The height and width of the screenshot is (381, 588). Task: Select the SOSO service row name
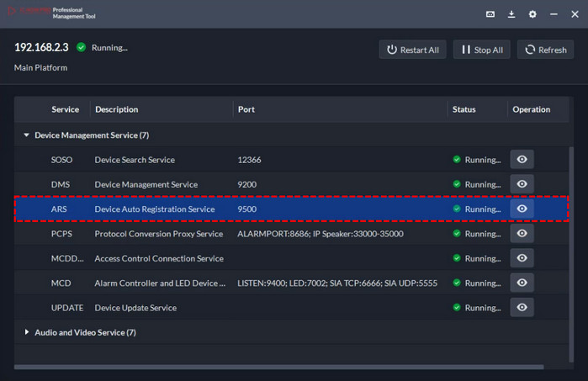pos(62,160)
